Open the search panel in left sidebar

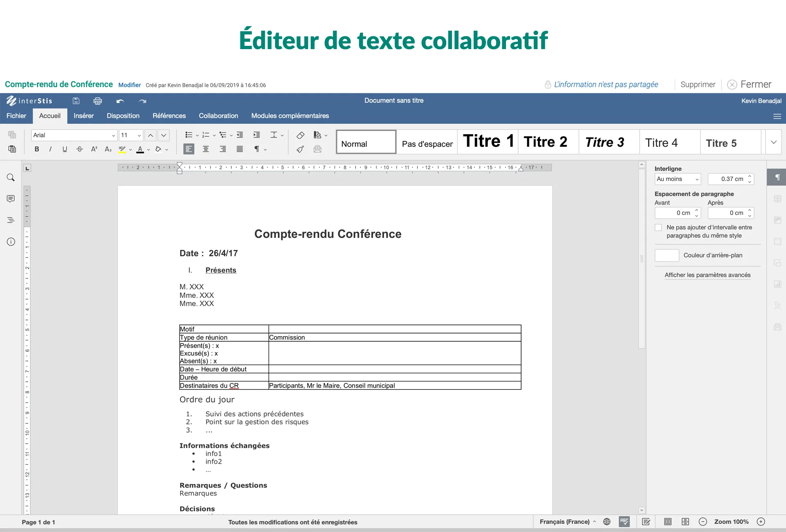point(11,178)
